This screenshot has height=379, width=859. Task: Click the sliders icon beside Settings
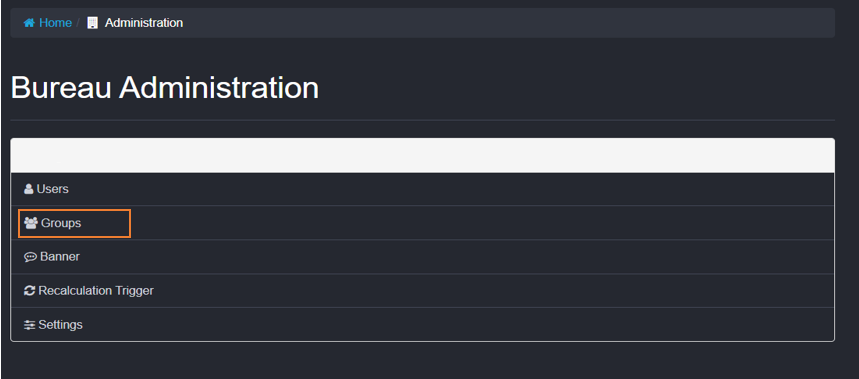pyautogui.click(x=30, y=325)
